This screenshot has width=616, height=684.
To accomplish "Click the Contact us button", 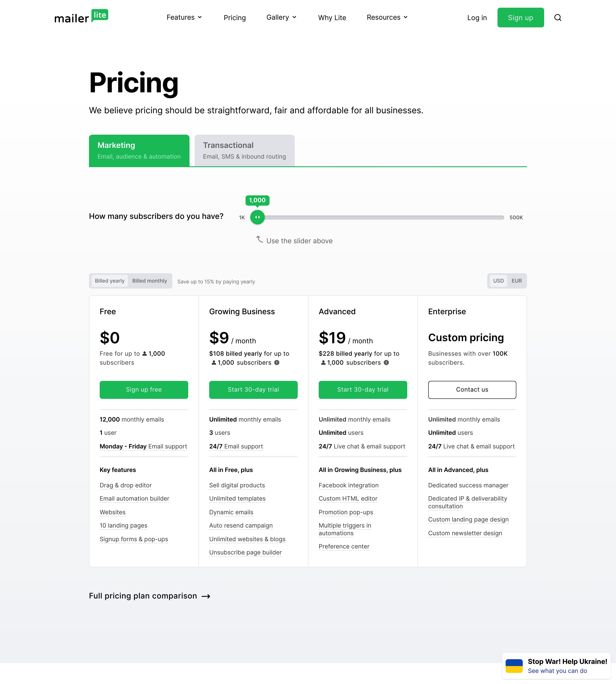I will pyautogui.click(x=472, y=390).
